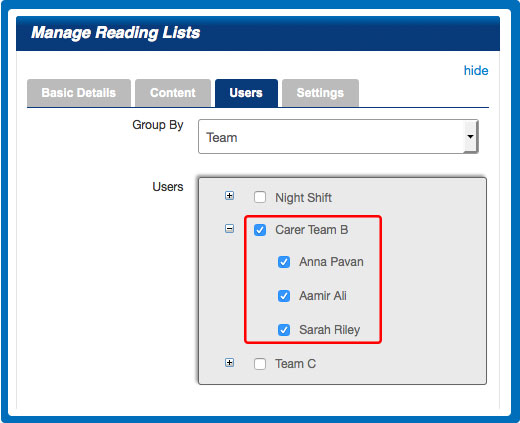
Task: Check the Team C checkbox
Action: [x=260, y=364]
